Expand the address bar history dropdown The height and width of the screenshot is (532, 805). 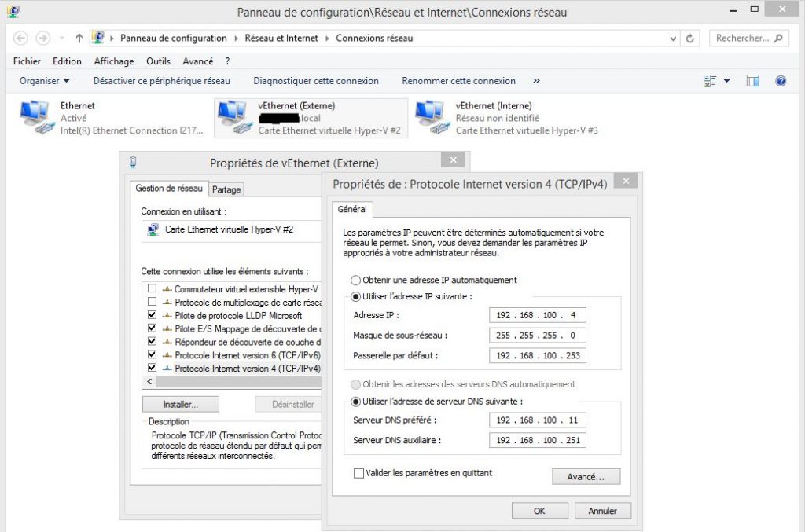(672, 38)
